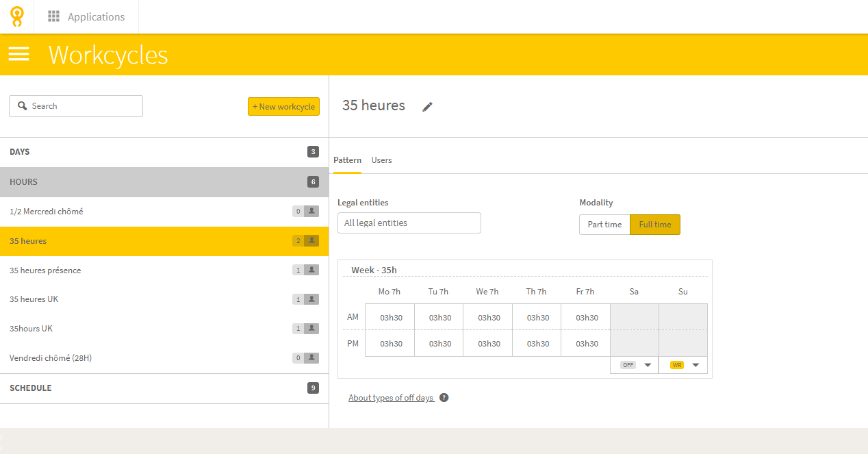This screenshot has width=868, height=454.
Task: Click Friday PM 03h30 cell
Action: (586, 343)
